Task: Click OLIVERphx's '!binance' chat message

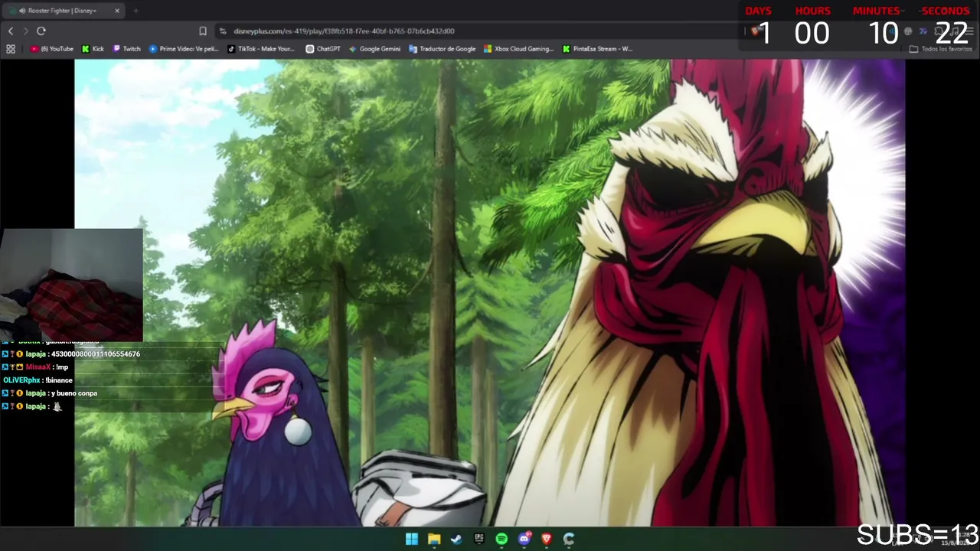Action: [x=37, y=380]
